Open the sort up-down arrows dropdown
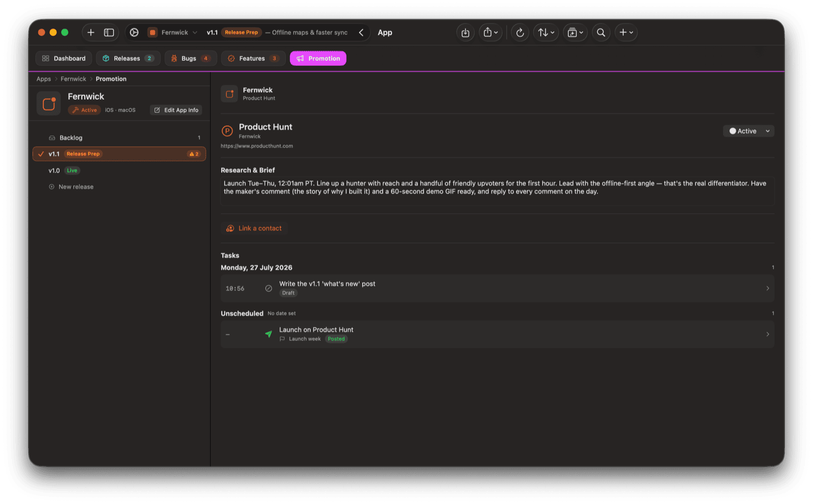 tap(546, 33)
